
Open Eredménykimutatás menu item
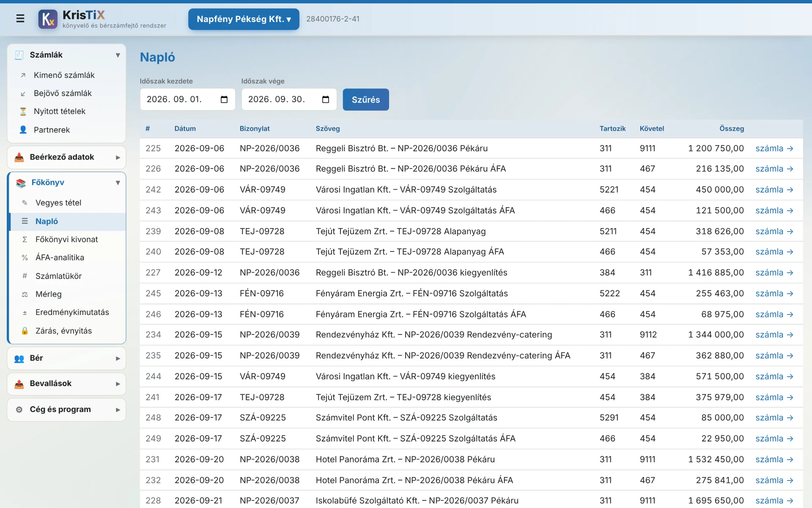tap(68, 312)
